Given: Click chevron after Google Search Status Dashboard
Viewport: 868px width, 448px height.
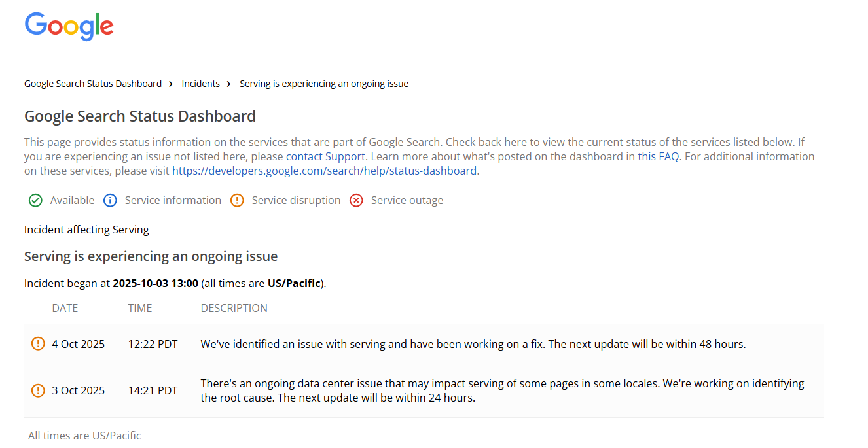Looking at the screenshot, I should [x=171, y=84].
